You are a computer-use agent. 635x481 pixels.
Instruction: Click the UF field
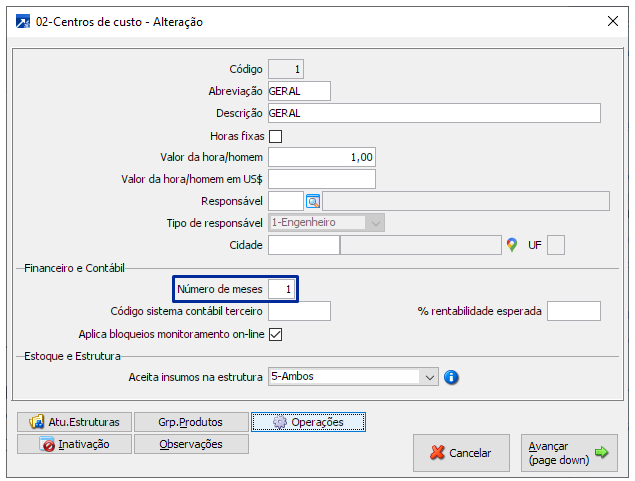coord(556,245)
